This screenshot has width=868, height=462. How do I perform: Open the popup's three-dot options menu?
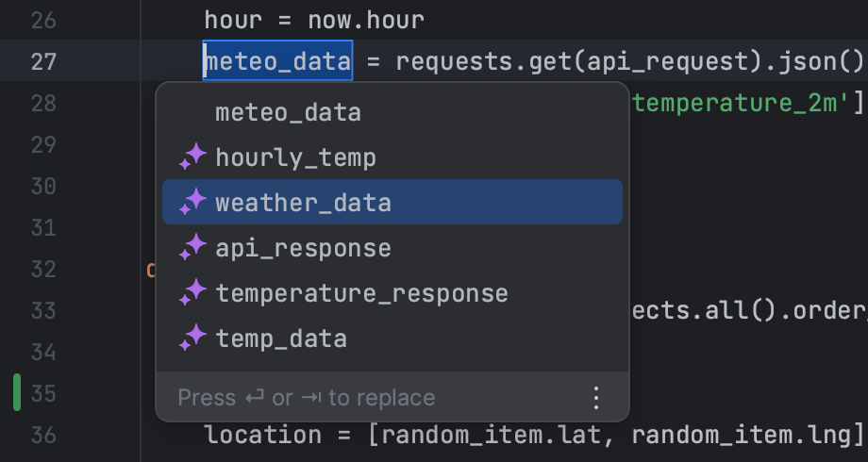(595, 398)
